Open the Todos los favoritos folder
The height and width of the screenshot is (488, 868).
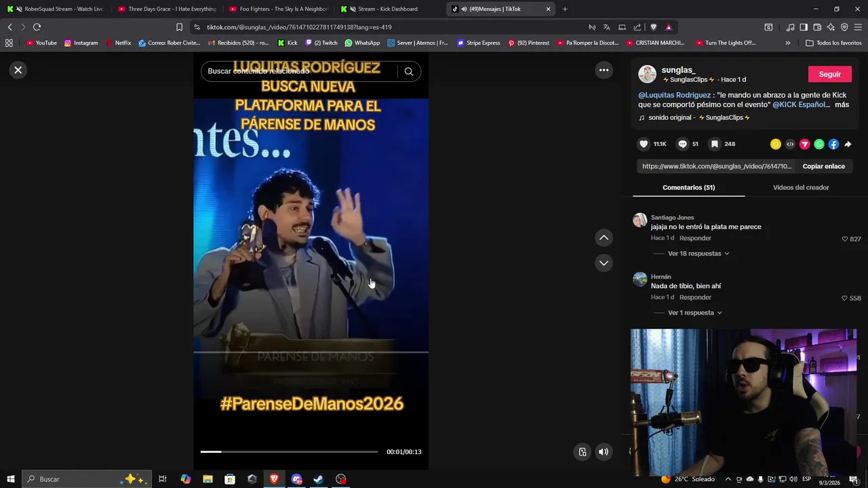[x=833, y=43]
